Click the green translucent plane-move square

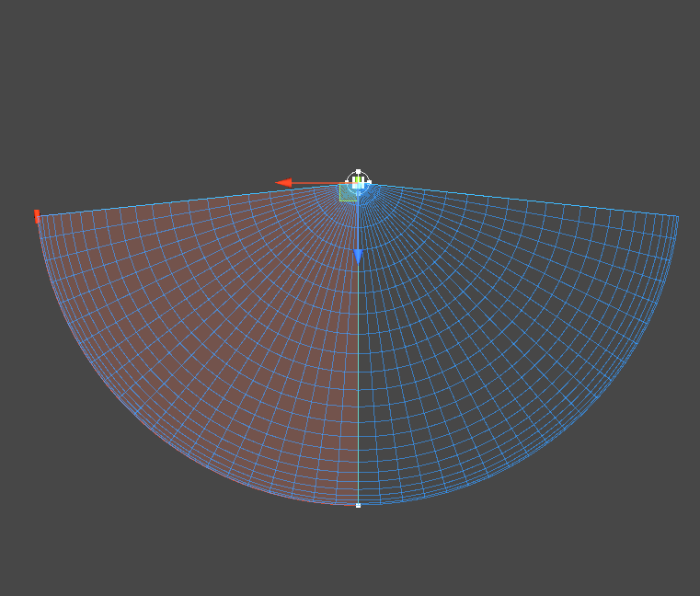coord(349,192)
